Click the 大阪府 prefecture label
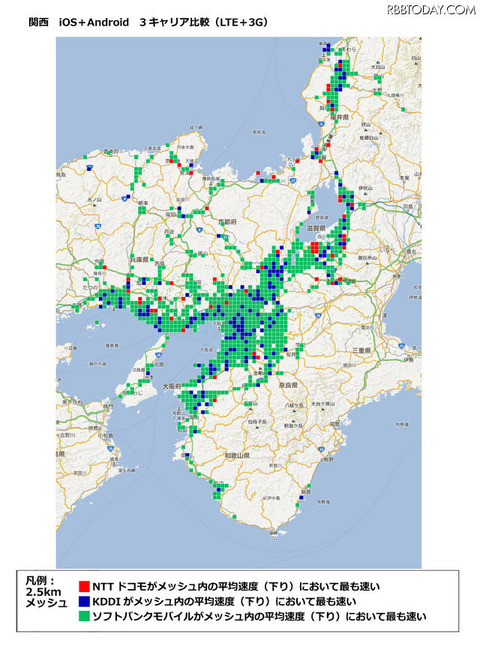 (x=172, y=386)
